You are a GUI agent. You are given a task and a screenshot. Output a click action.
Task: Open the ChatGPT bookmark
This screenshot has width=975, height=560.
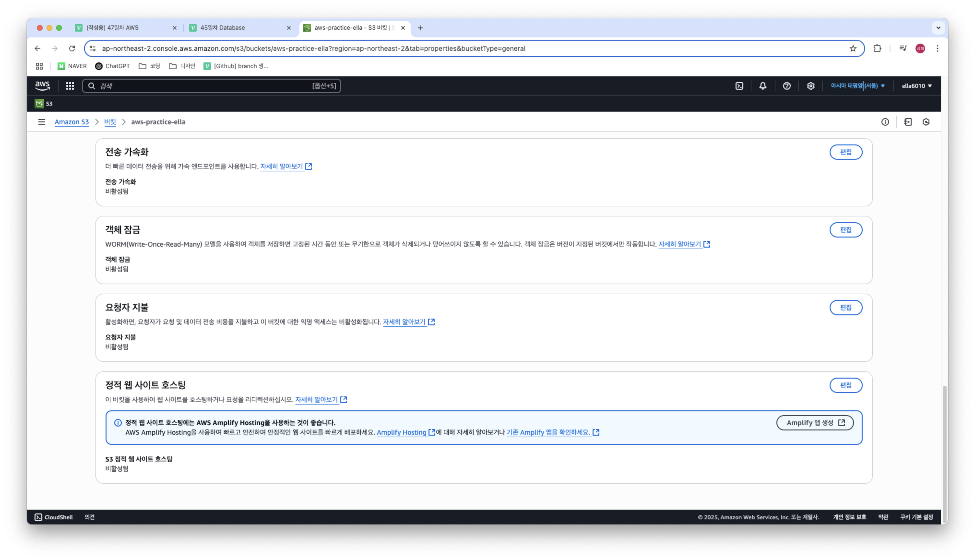coord(112,66)
